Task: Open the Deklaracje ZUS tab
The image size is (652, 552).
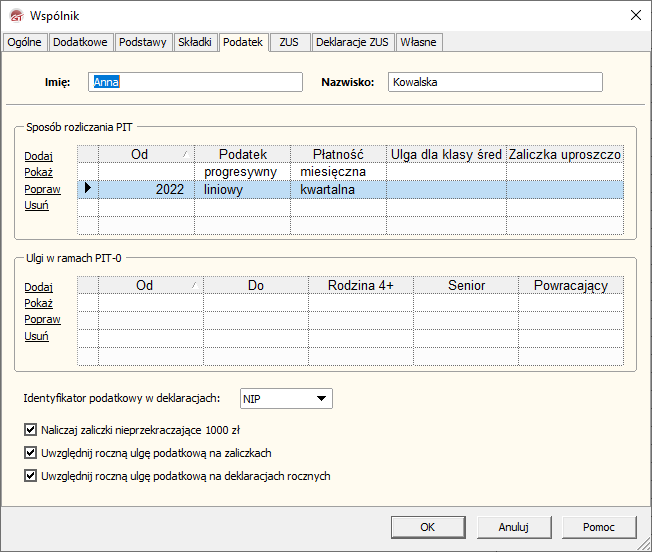Action: click(x=351, y=42)
